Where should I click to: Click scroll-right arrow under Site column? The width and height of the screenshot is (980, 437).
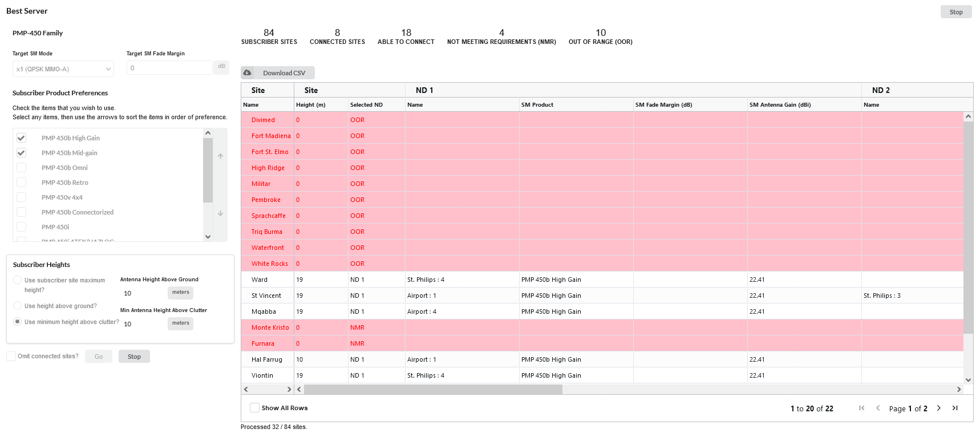[289, 389]
